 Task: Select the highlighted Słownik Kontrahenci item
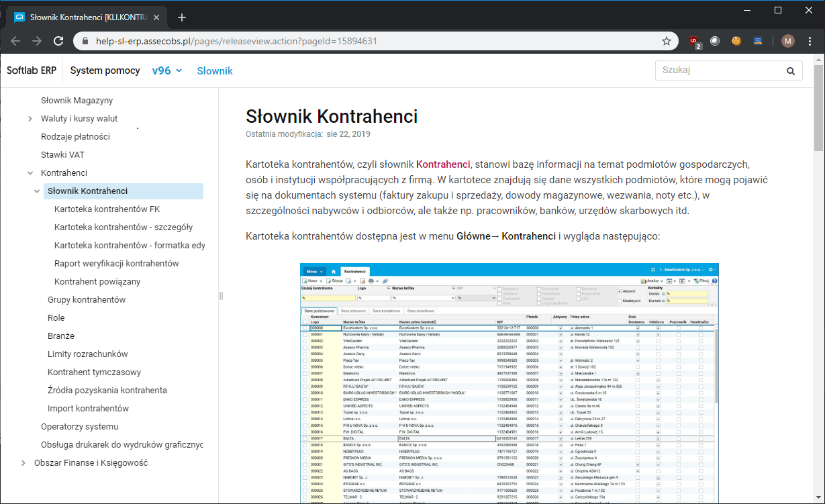click(124, 191)
